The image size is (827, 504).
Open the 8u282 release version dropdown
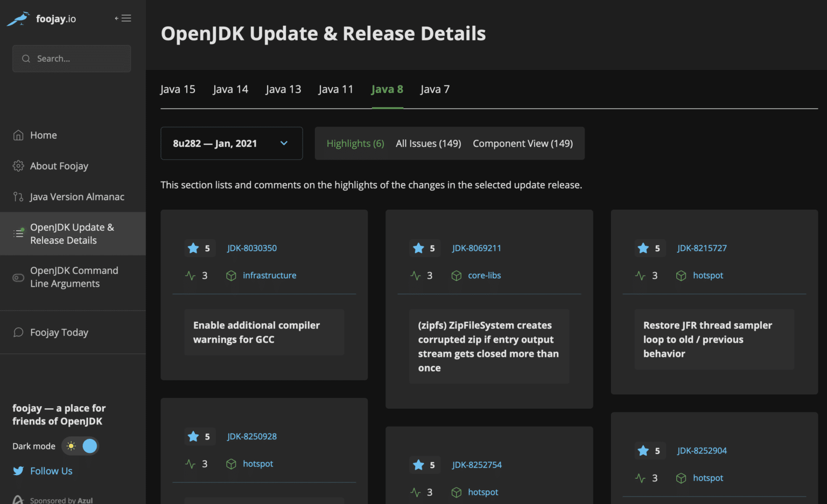[x=232, y=143]
